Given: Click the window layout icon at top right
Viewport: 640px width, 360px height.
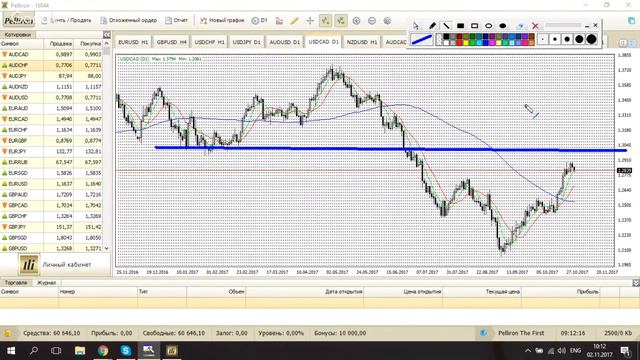Looking at the screenshot, I should pos(631,20).
